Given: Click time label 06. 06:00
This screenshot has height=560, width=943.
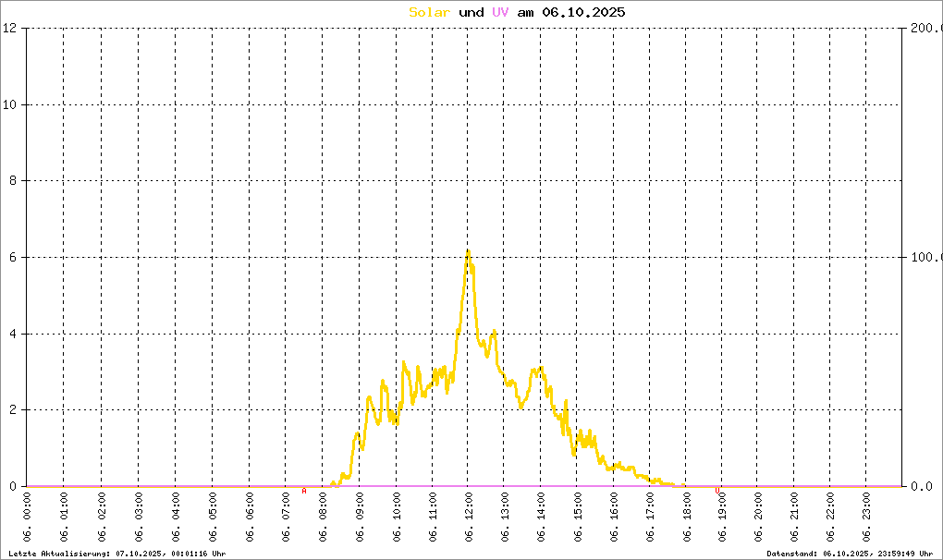Looking at the screenshot, I should (249, 517).
